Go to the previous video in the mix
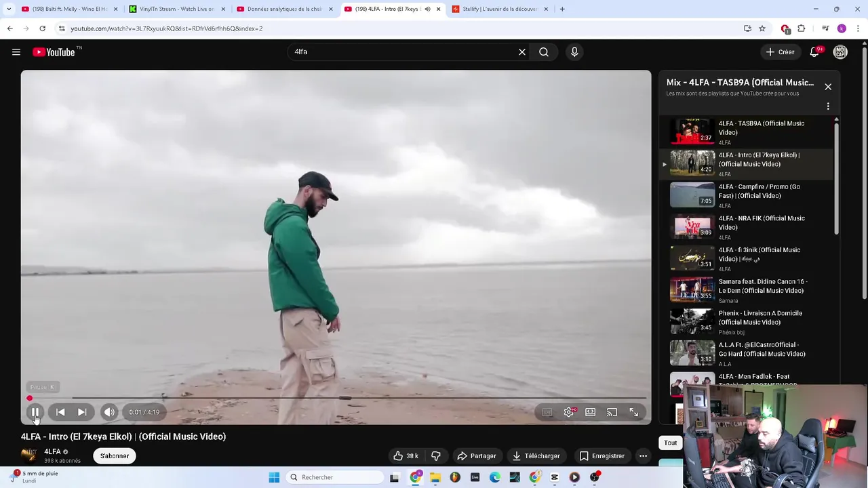The height and width of the screenshot is (488, 868). [x=60, y=412]
